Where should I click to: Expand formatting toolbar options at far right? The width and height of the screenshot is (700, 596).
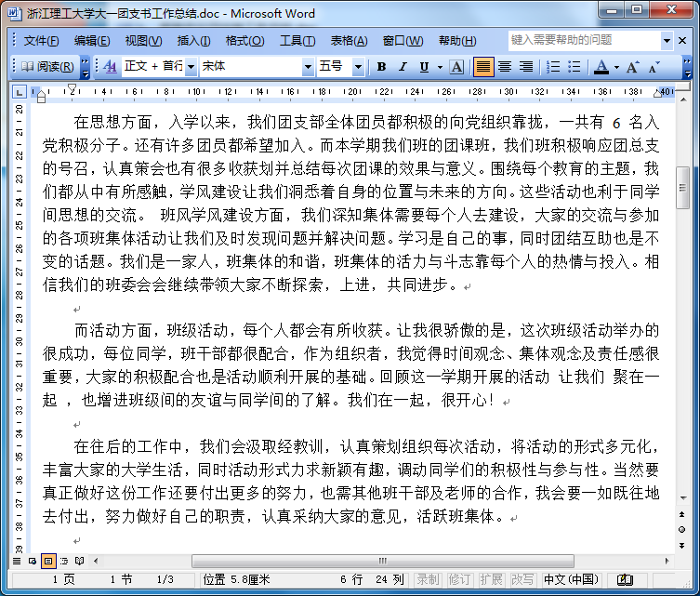click(688, 67)
